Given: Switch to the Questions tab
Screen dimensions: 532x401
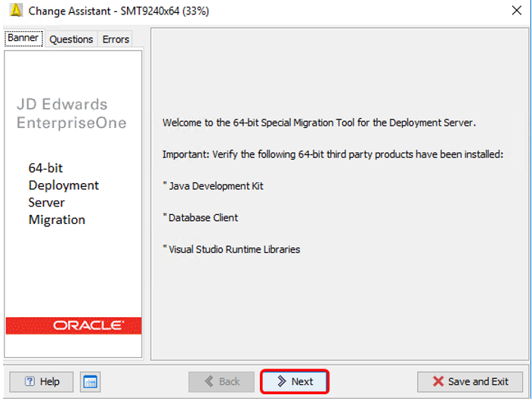Looking at the screenshot, I should click(x=71, y=39).
